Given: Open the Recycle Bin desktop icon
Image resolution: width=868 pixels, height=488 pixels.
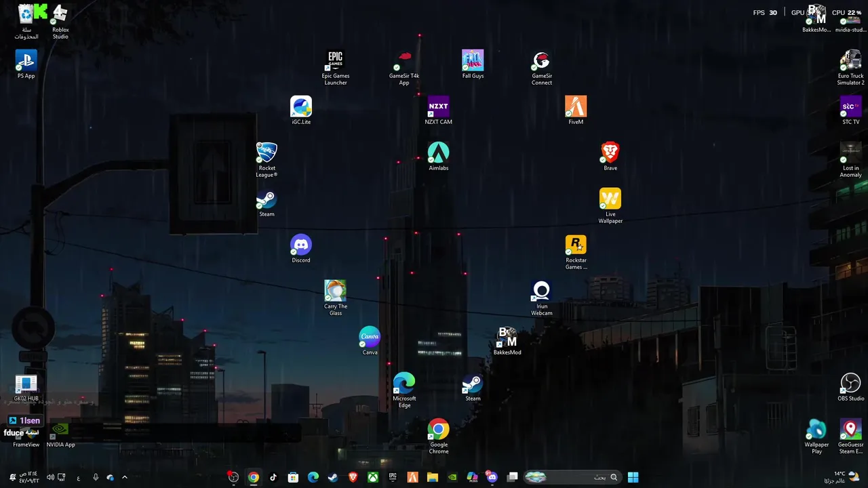Looking at the screenshot, I should (x=26, y=21).
